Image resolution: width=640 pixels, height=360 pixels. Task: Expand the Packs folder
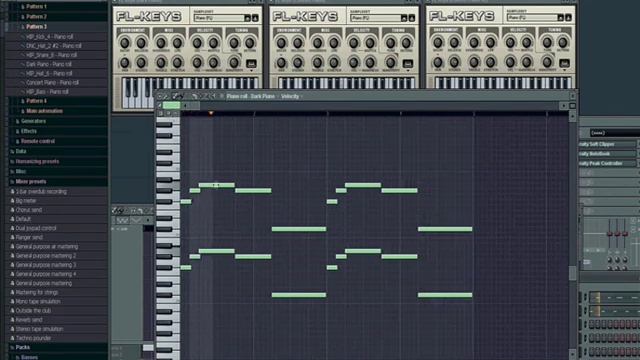pyautogui.click(x=12, y=347)
